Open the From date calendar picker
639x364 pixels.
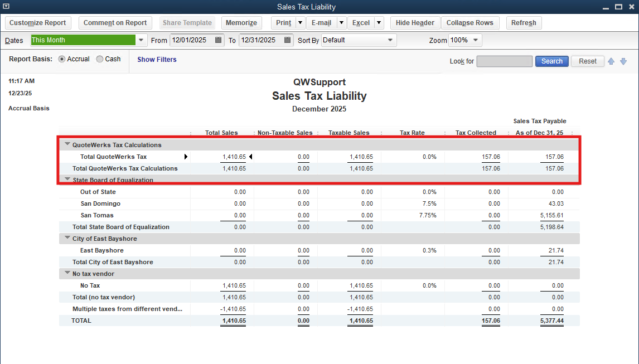click(218, 40)
